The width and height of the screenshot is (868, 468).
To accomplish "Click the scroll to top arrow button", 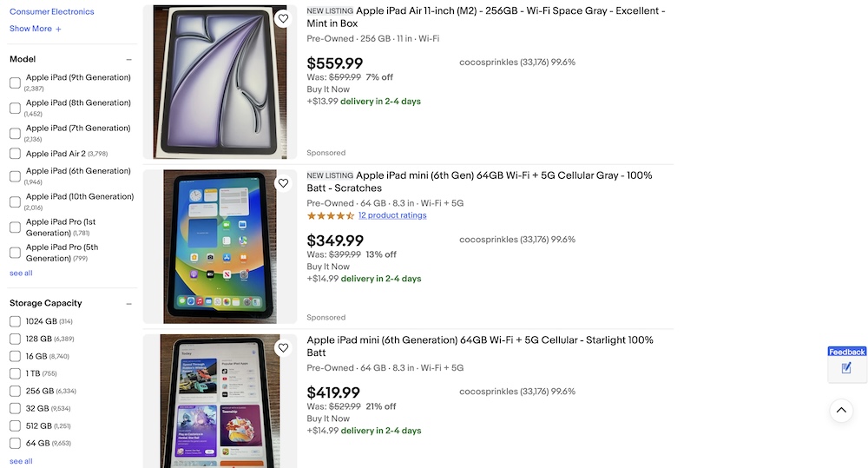I will (840, 410).
